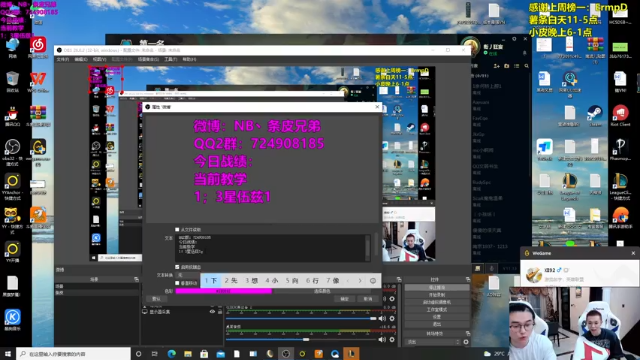Click 默认 defaults button in dialog
The width and height of the screenshot is (640, 360).
[x=156, y=299]
